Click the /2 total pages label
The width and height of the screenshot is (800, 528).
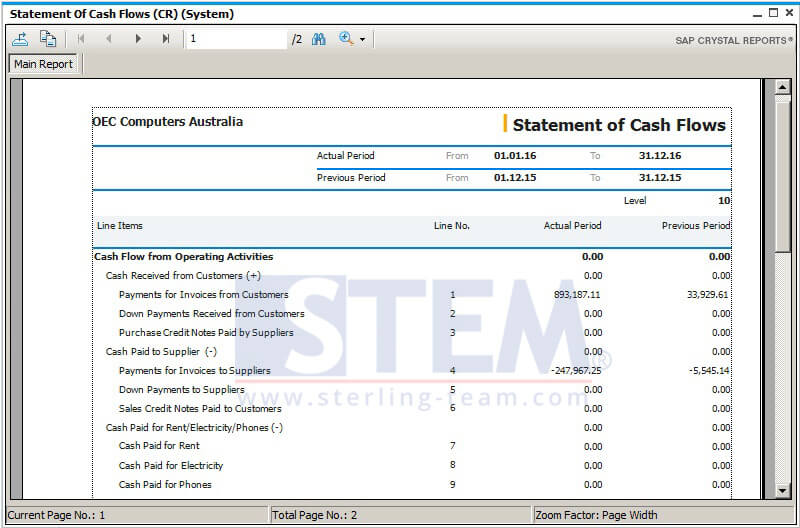pos(297,40)
